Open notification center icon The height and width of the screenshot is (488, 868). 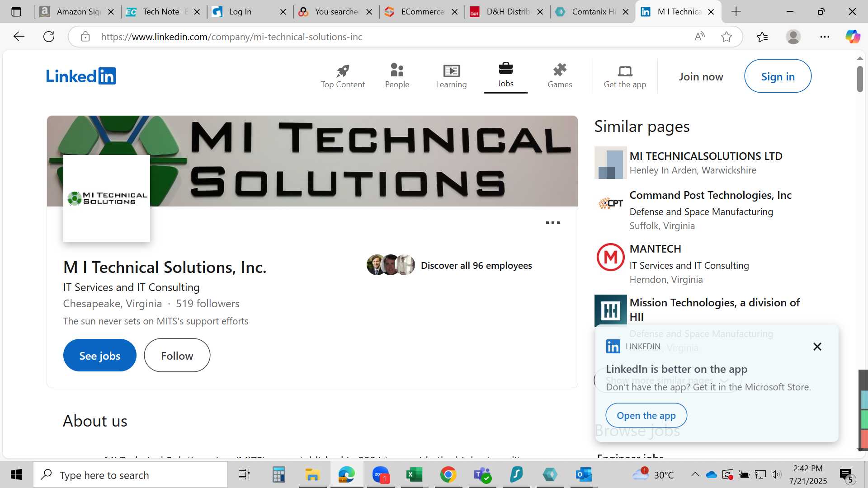(x=847, y=475)
